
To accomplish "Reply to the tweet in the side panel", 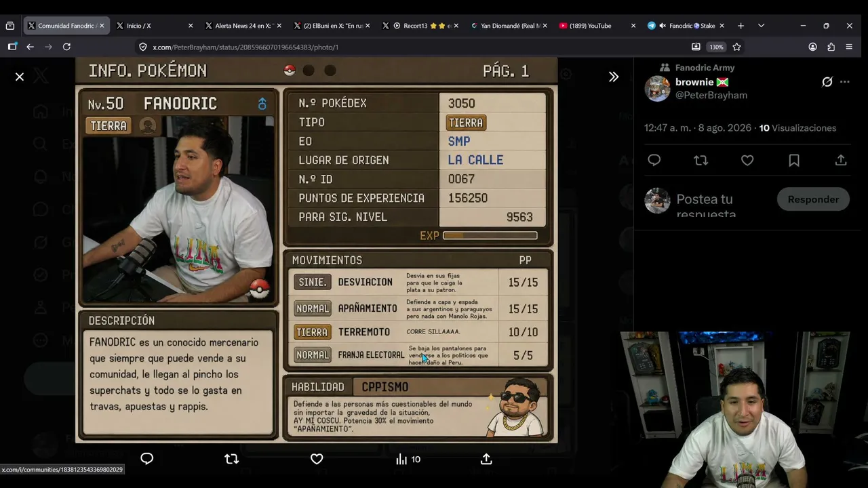I will click(654, 160).
